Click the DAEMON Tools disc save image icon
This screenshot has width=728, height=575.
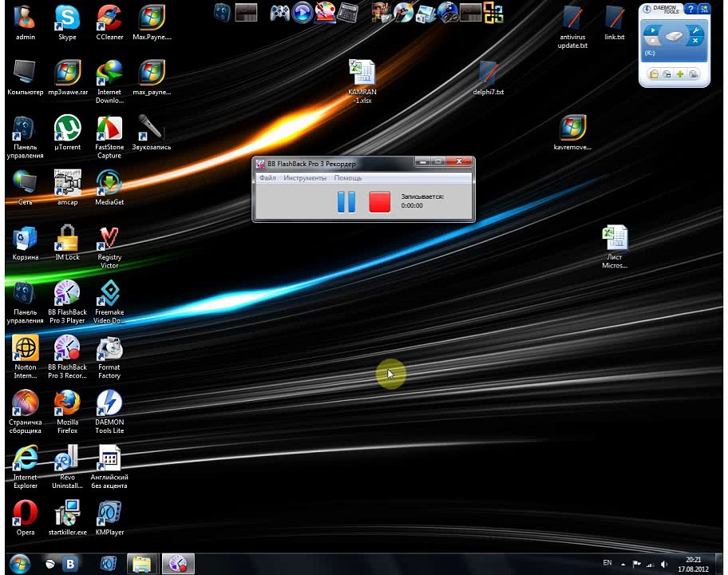click(x=667, y=74)
